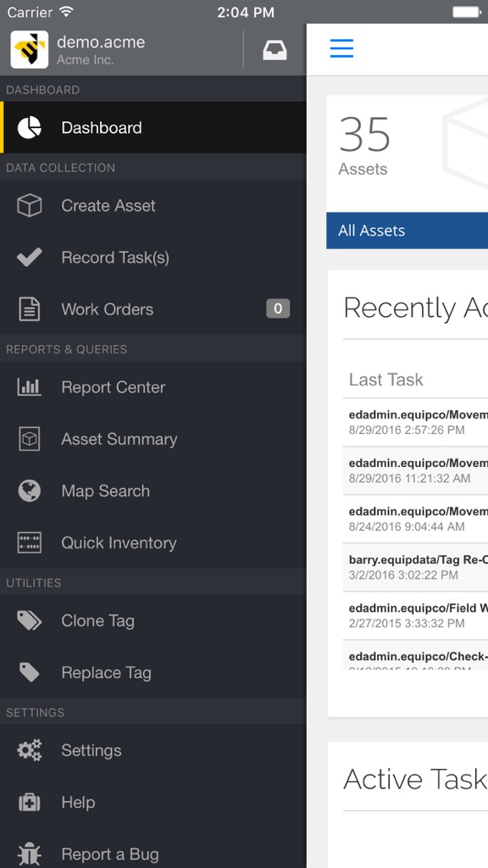
Task: Click the Last Task column header
Action: (x=385, y=379)
